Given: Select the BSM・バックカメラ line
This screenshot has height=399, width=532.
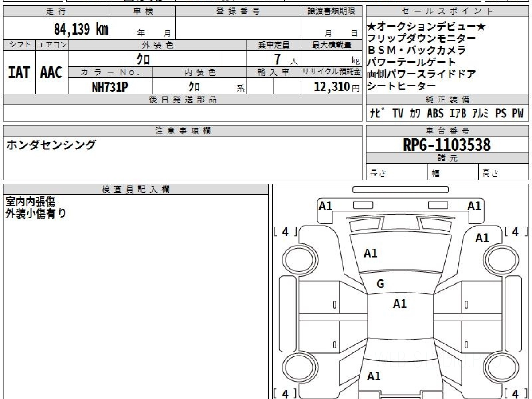Looking at the screenshot, I should pyautogui.click(x=416, y=50).
